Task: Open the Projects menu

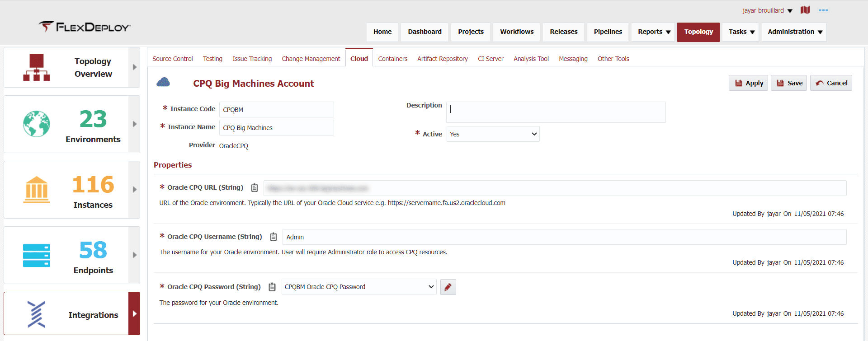Action: coord(471,32)
